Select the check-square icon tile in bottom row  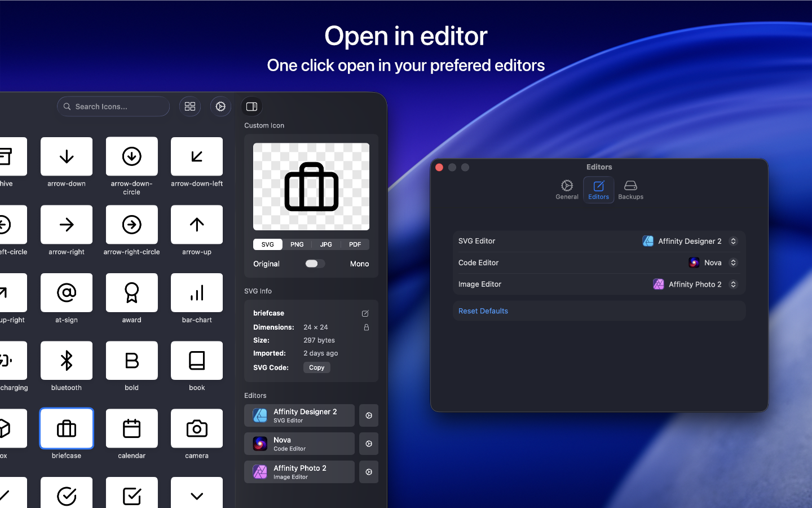coord(132,493)
